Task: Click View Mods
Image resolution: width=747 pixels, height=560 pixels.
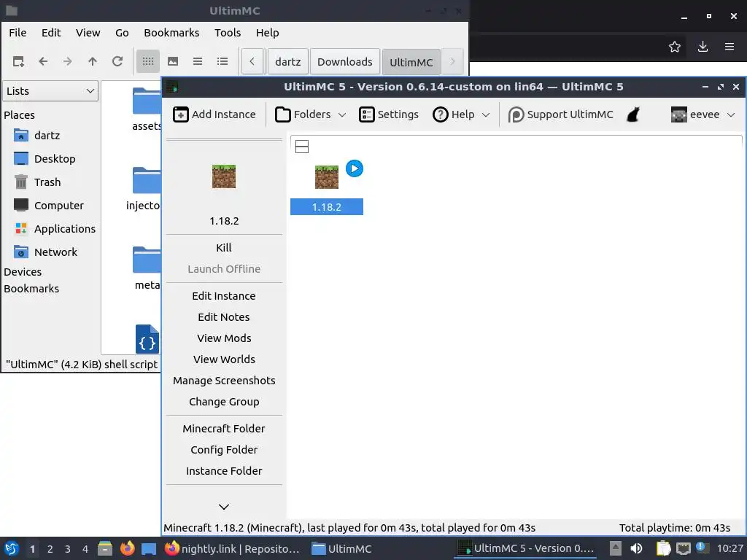Action: click(224, 338)
